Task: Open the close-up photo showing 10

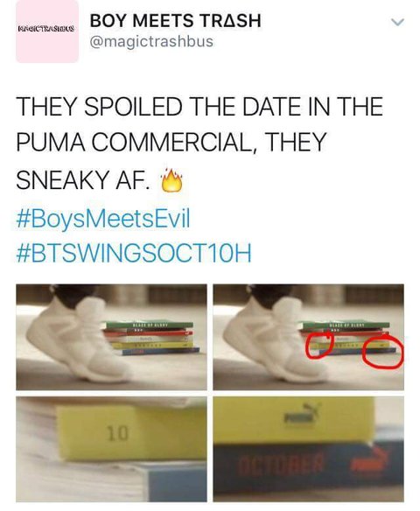Action: click(111, 449)
